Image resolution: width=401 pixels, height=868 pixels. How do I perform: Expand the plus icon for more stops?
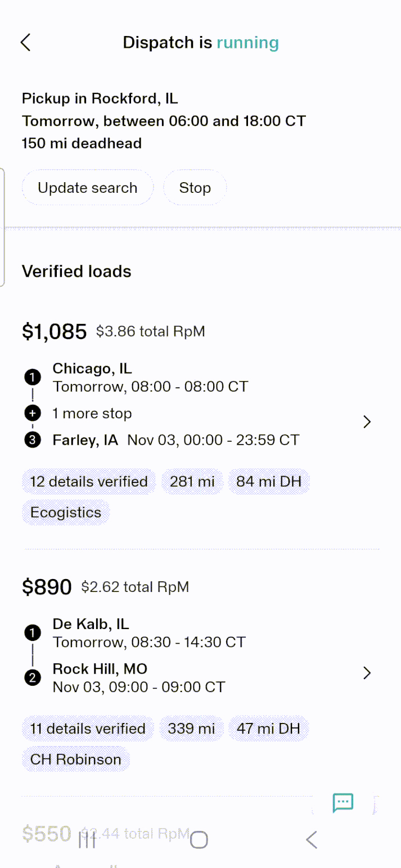click(x=33, y=414)
